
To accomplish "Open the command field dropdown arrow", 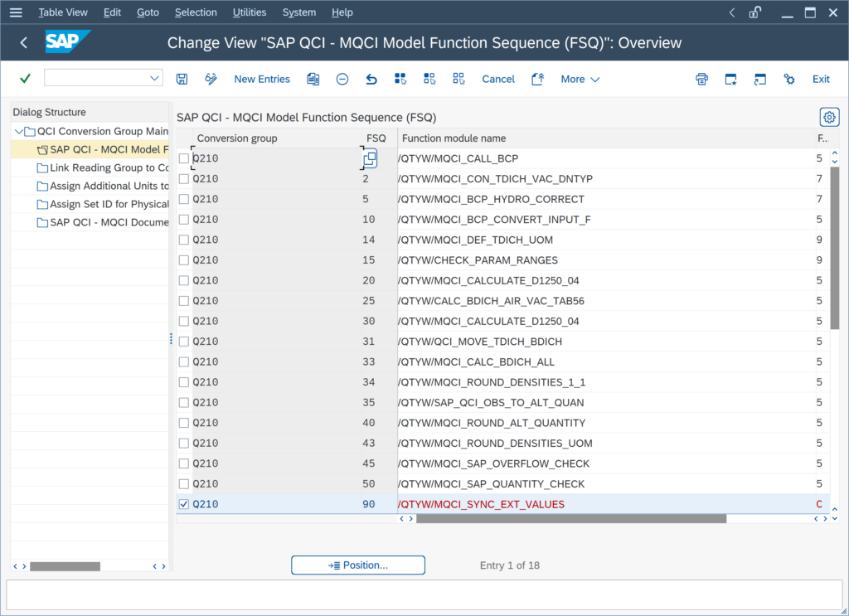I will coord(154,79).
